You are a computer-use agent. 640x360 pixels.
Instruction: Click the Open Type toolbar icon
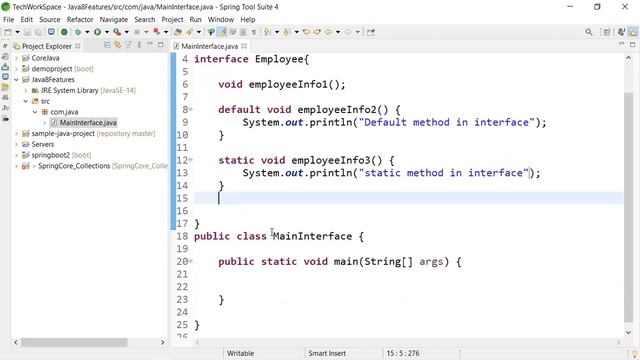[x=178, y=32]
